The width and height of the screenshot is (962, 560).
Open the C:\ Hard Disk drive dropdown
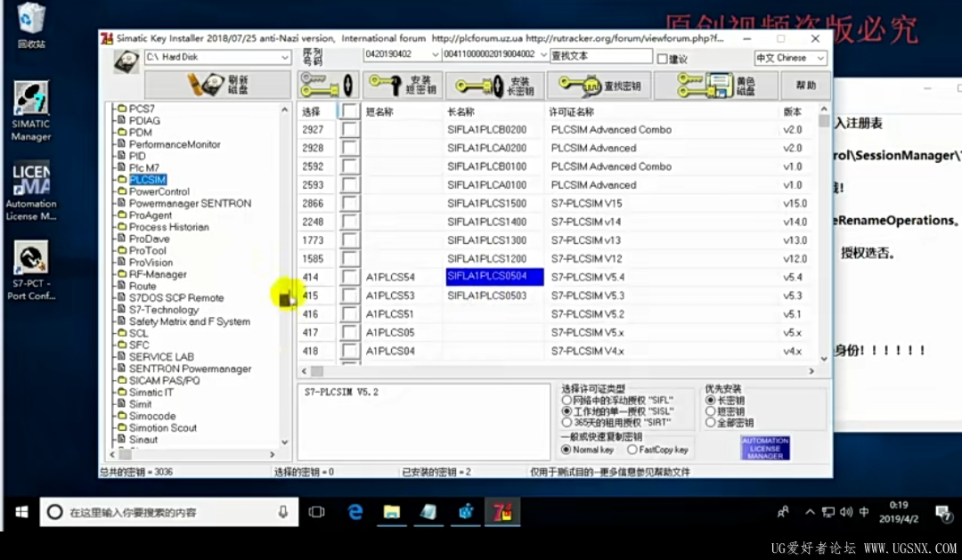coord(217,57)
